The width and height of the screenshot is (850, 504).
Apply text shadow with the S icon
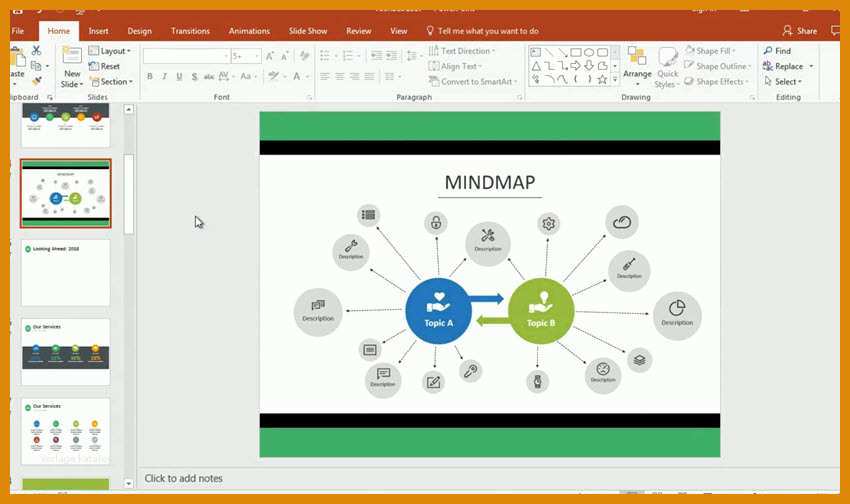194,76
